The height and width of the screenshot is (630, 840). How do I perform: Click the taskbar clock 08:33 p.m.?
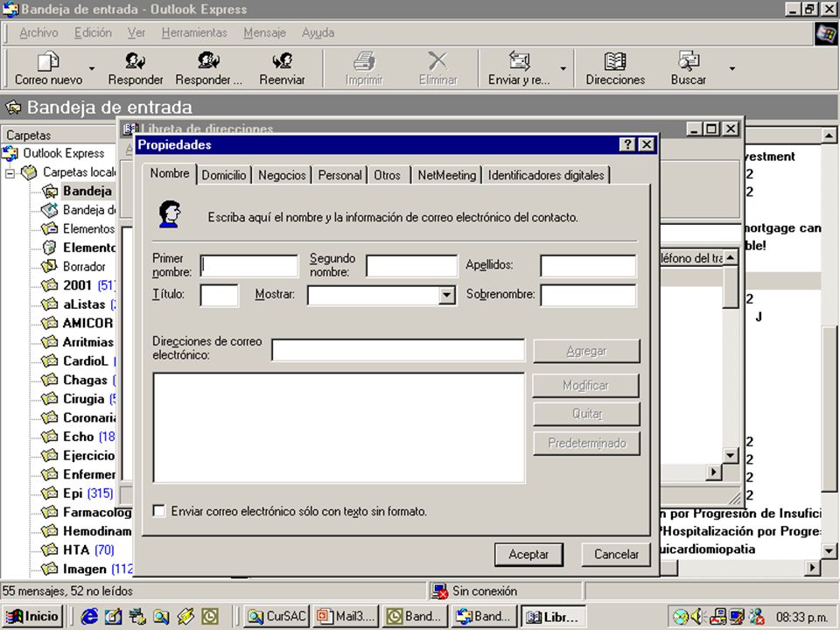point(801,618)
